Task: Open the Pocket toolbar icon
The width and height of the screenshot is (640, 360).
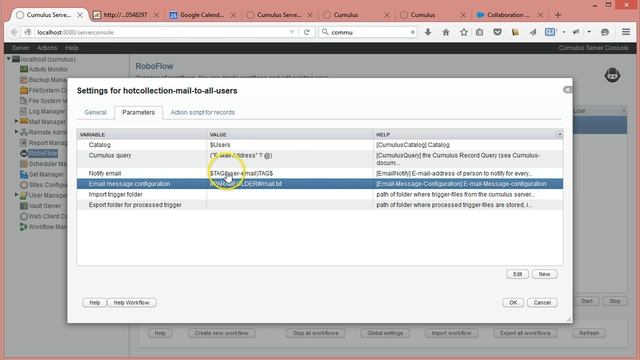Action: pos(497,32)
